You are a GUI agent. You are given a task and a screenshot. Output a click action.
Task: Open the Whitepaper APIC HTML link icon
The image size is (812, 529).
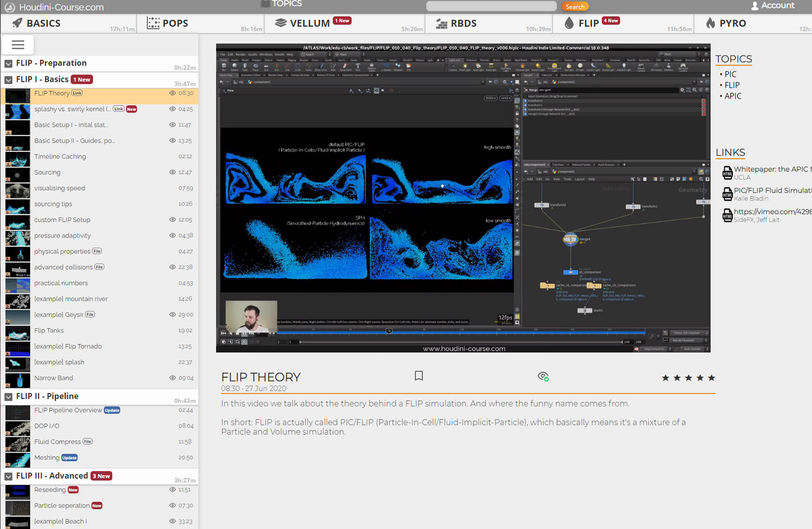click(x=727, y=173)
